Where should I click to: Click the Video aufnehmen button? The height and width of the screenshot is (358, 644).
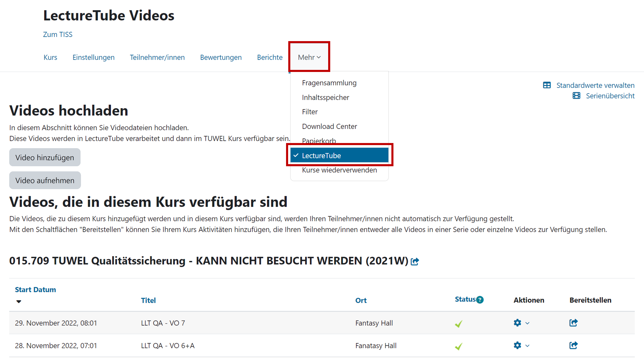(45, 180)
